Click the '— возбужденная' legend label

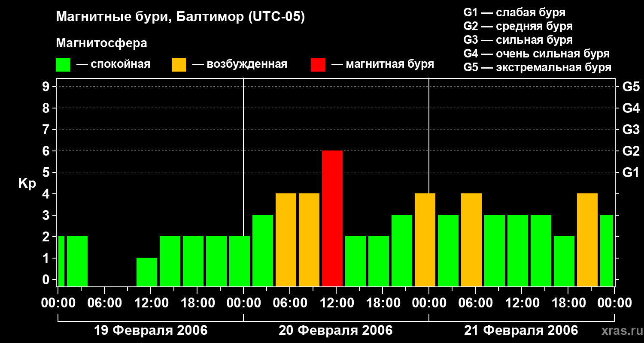[x=240, y=64]
